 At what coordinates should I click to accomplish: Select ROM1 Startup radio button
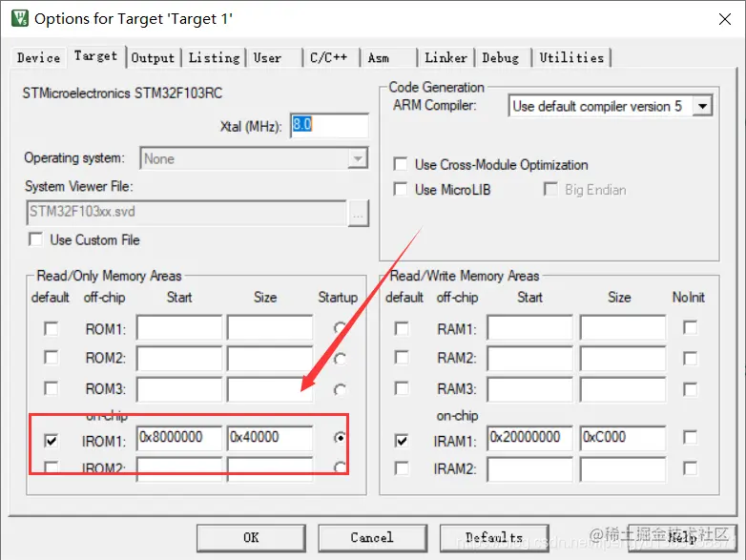(340, 328)
